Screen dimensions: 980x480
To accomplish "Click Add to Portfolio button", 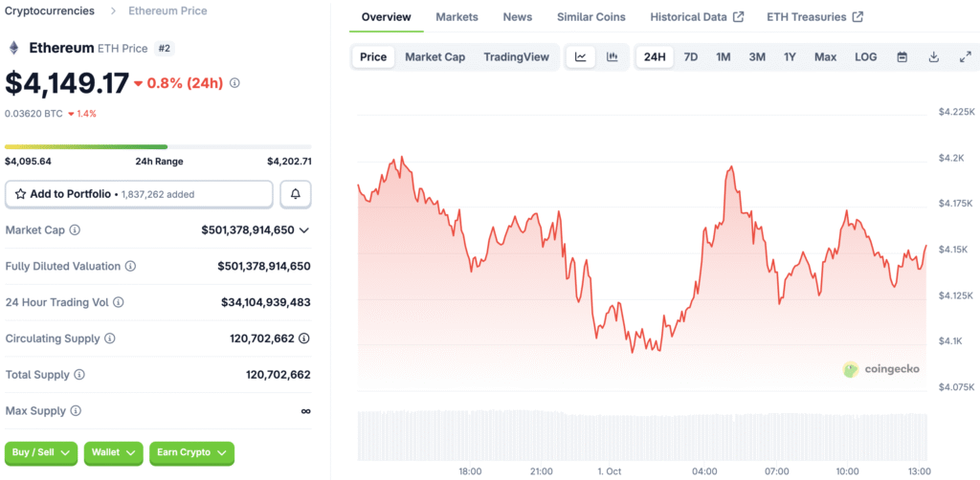I will pyautogui.click(x=139, y=194).
